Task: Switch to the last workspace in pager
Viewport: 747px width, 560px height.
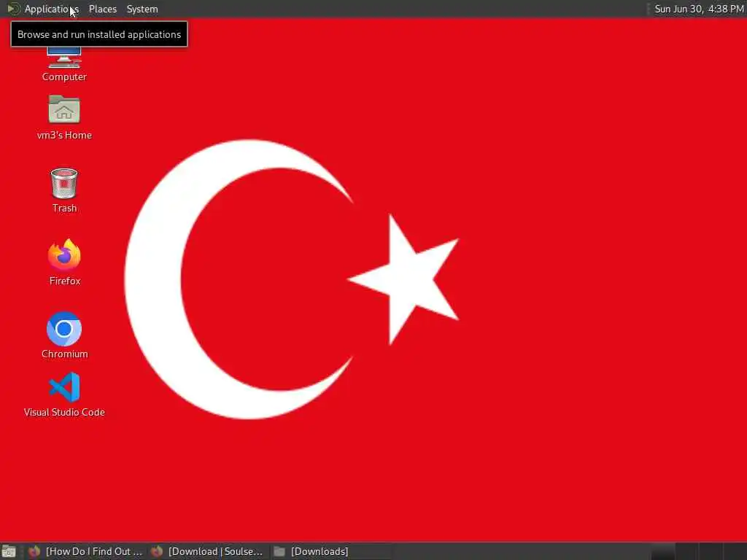Action: (735, 551)
